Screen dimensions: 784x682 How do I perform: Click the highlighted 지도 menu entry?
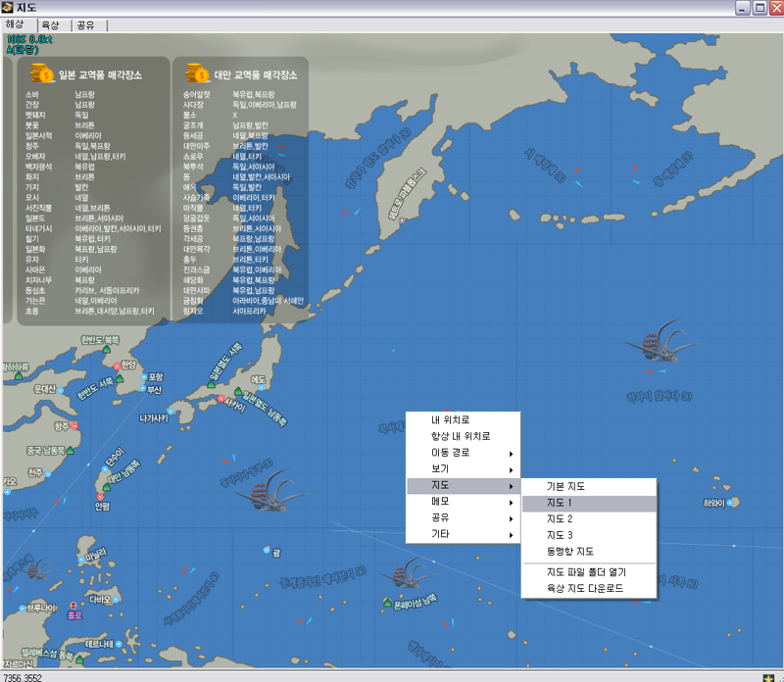pyautogui.click(x=463, y=485)
